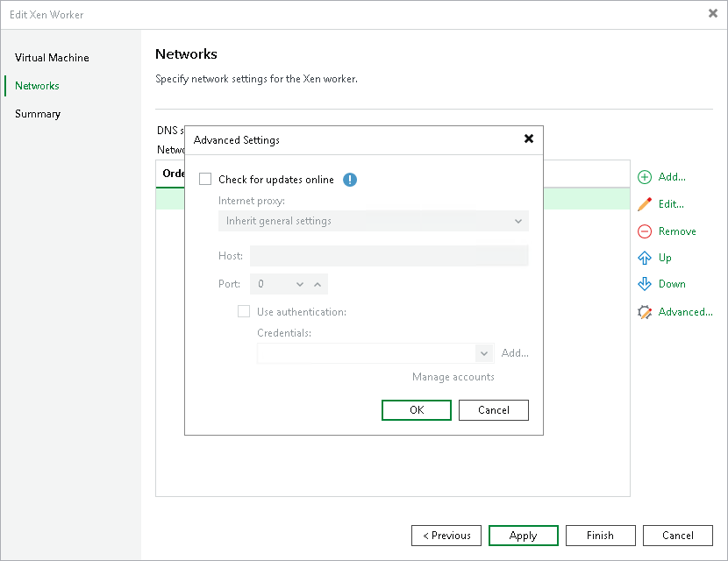The image size is (728, 561).
Task: Click the blue Down arrow icon
Action: coord(645,284)
